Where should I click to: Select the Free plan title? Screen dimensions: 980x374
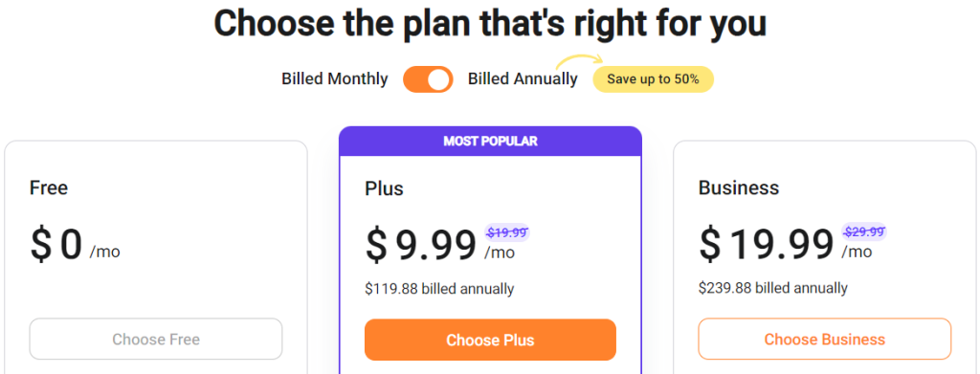pos(49,187)
